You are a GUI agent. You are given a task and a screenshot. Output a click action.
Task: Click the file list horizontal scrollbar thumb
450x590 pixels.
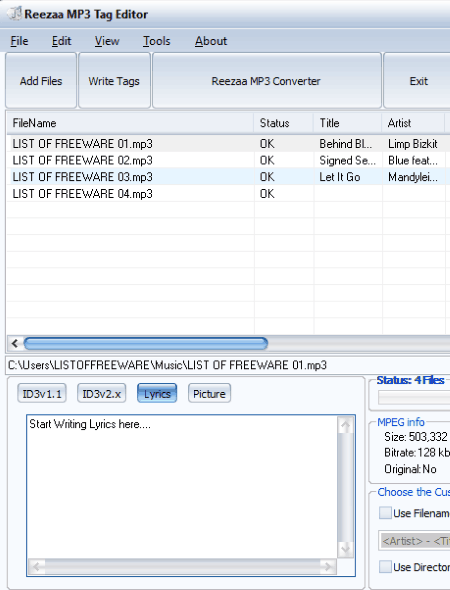(146, 343)
